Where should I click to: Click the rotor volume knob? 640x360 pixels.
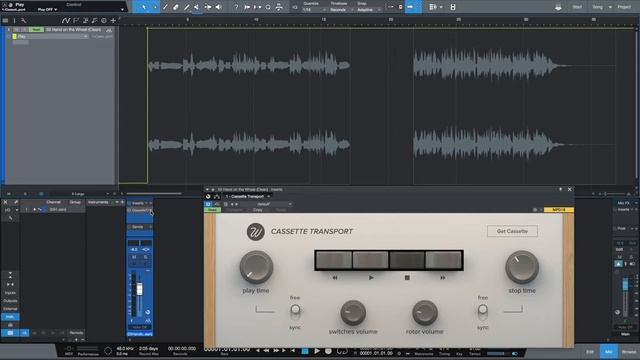click(x=424, y=313)
